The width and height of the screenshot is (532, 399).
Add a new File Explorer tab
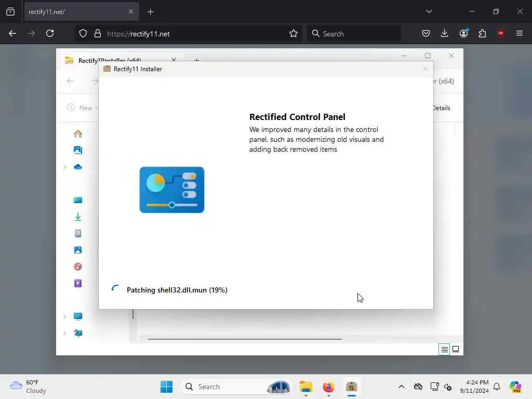coord(196,60)
